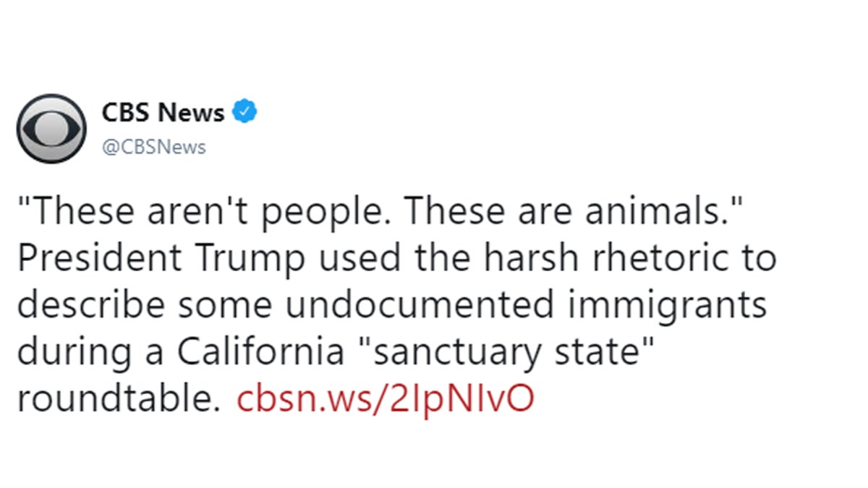Click the blue verified checkmark badge

click(245, 113)
